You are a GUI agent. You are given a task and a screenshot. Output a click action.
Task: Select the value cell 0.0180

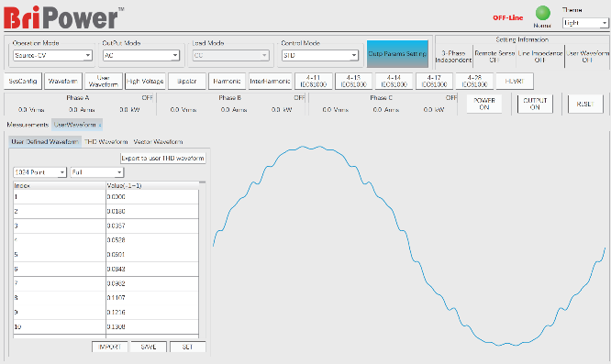pos(152,212)
